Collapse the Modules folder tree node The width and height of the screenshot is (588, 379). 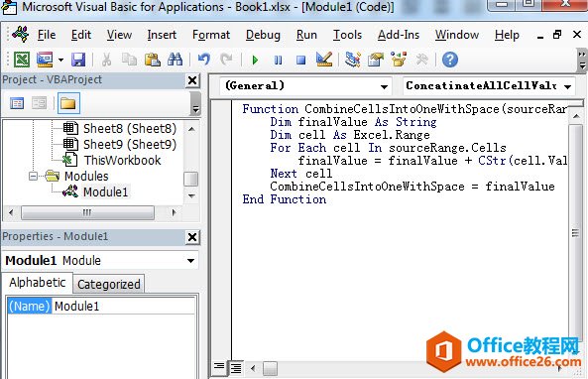pyautogui.click(x=34, y=176)
